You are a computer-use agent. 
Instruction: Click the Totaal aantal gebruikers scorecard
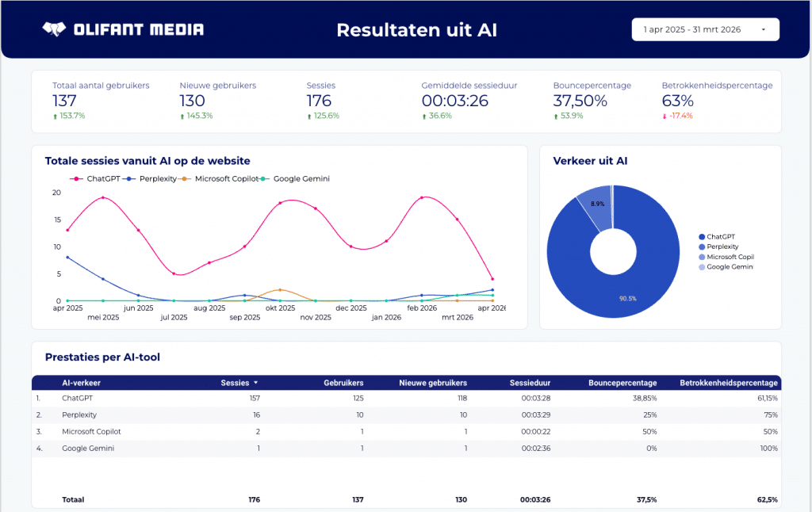click(100, 101)
